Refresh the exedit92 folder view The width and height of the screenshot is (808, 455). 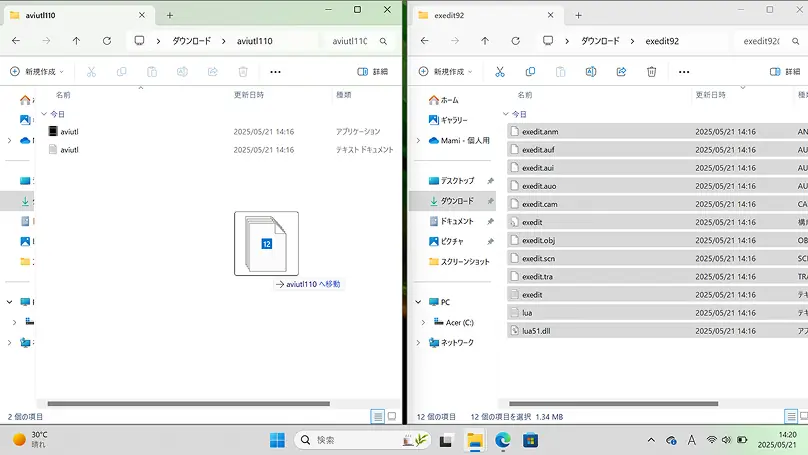click(515, 41)
